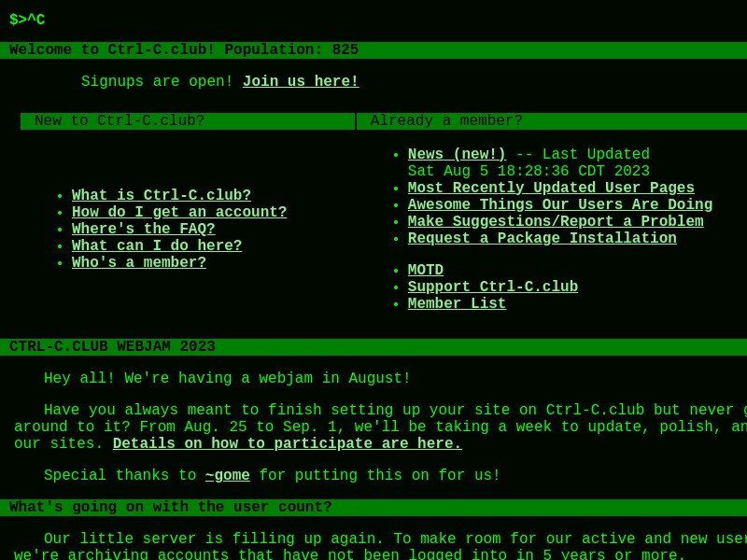Viewport: 747px width, 560px height.
Task: Open the 'News (new!)' link
Action: click(457, 154)
